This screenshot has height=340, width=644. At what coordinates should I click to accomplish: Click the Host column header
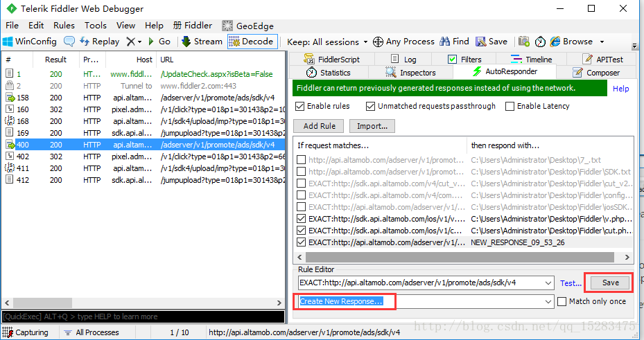pos(131,60)
